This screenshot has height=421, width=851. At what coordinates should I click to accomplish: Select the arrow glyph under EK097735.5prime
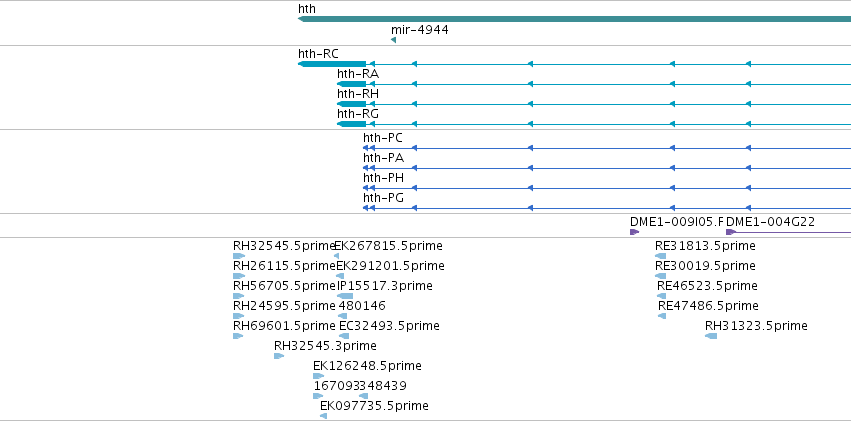click(x=323, y=416)
